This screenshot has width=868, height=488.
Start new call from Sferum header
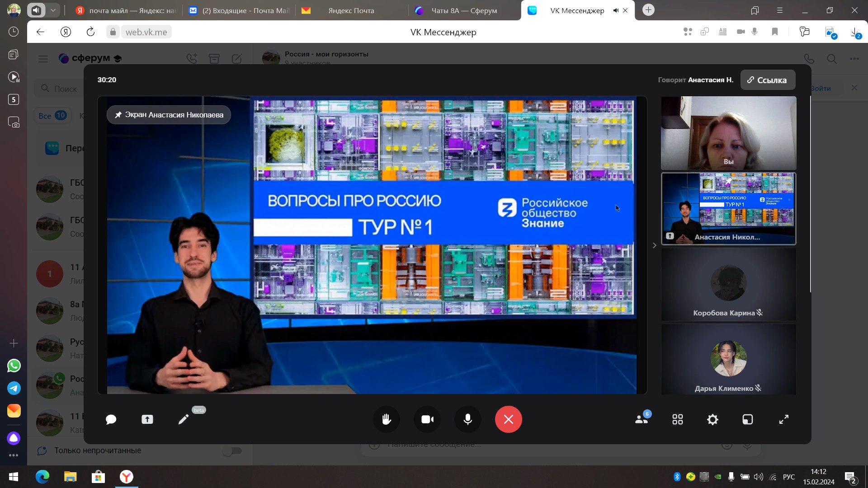pyautogui.click(x=192, y=59)
